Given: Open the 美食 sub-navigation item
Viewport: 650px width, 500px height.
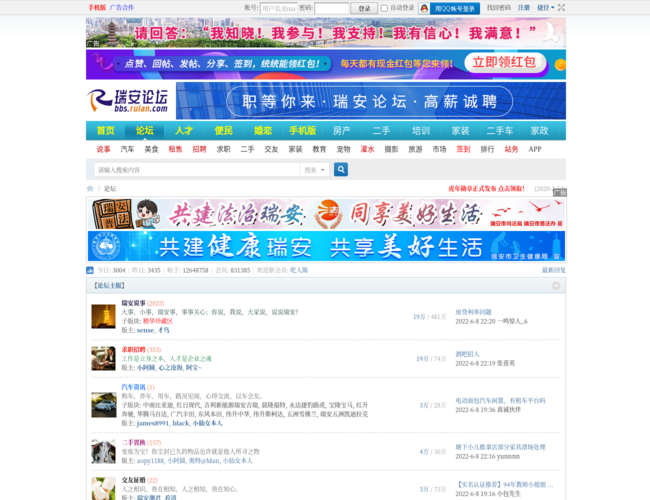Looking at the screenshot, I should (151, 149).
